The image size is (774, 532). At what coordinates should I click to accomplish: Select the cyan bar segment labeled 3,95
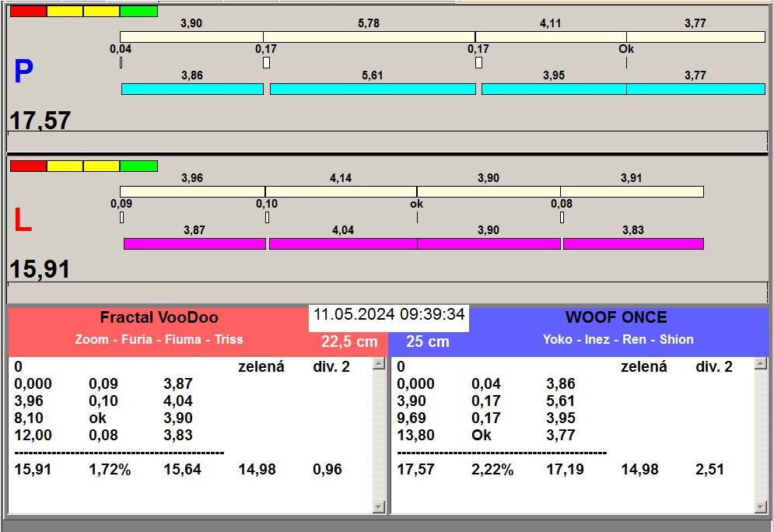pos(554,89)
